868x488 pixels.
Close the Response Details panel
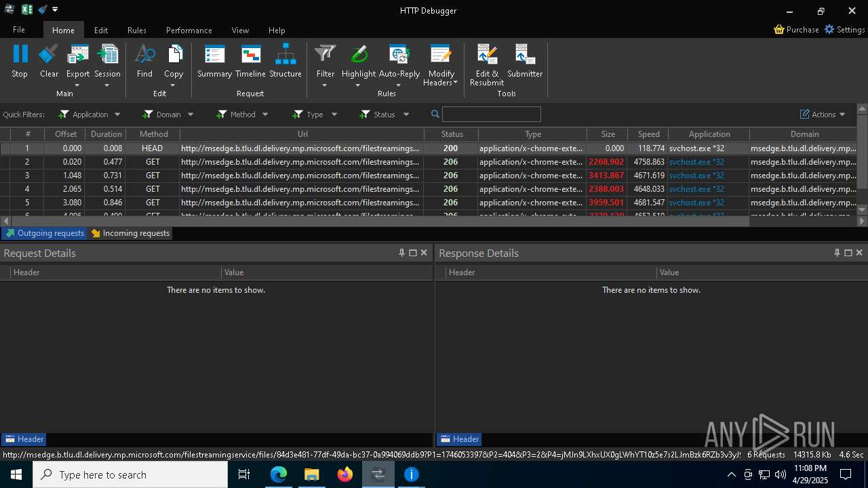tap(859, 253)
